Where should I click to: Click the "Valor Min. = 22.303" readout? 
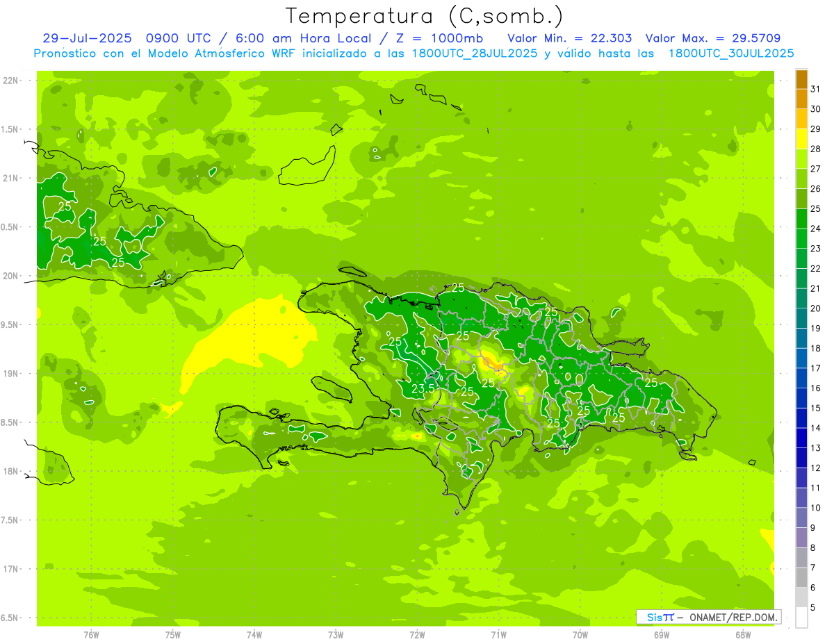[x=569, y=38]
